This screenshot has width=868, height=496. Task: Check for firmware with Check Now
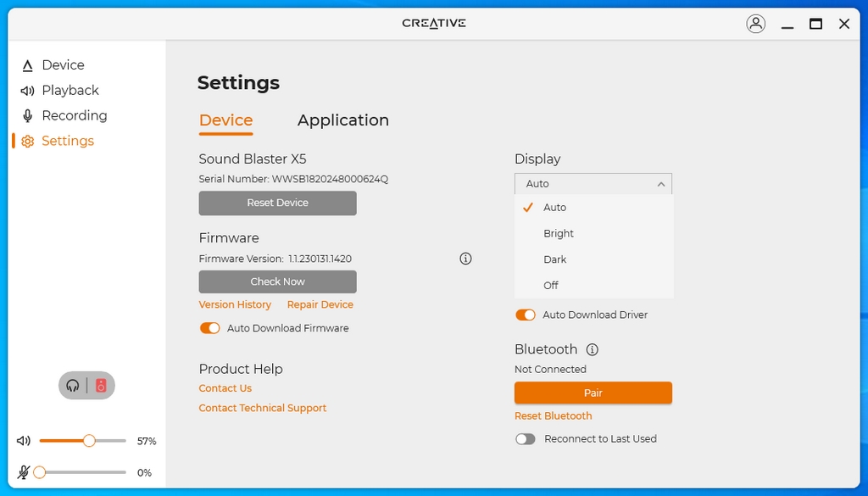point(278,281)
